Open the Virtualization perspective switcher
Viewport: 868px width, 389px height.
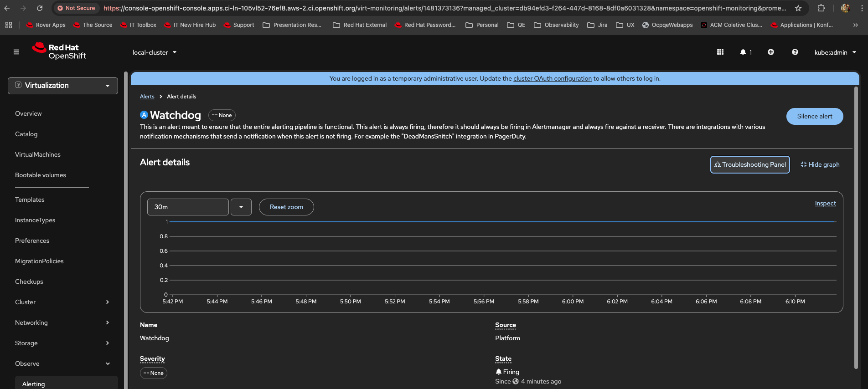pos(63,86)
